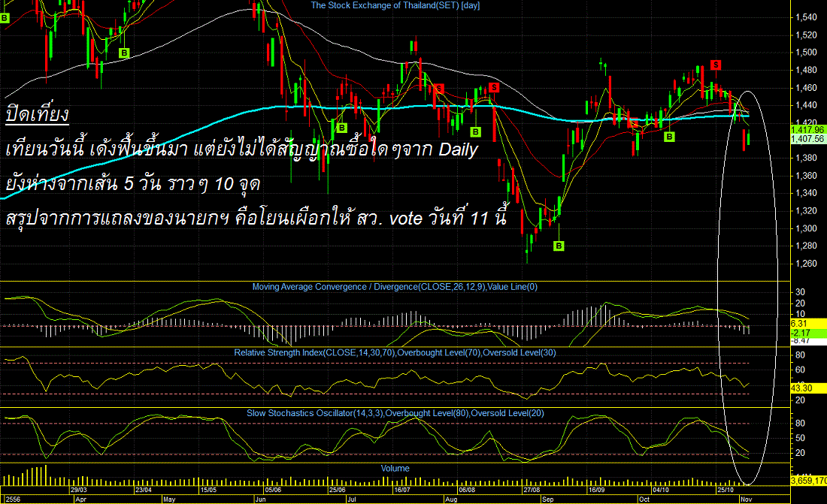Click the 30 label on the MACD scale

[x=800, y=292]
